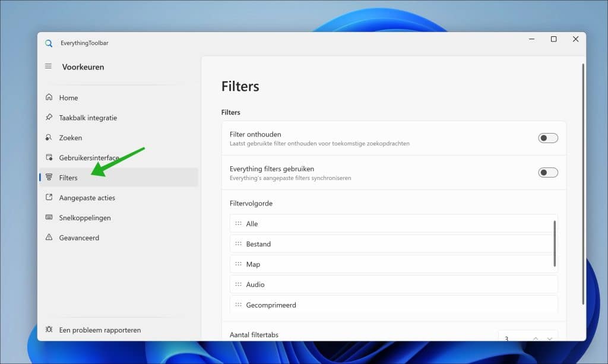The image size is (608, 364).
Task: Open Geavanceerd settings page
Action: pos(118,238)
